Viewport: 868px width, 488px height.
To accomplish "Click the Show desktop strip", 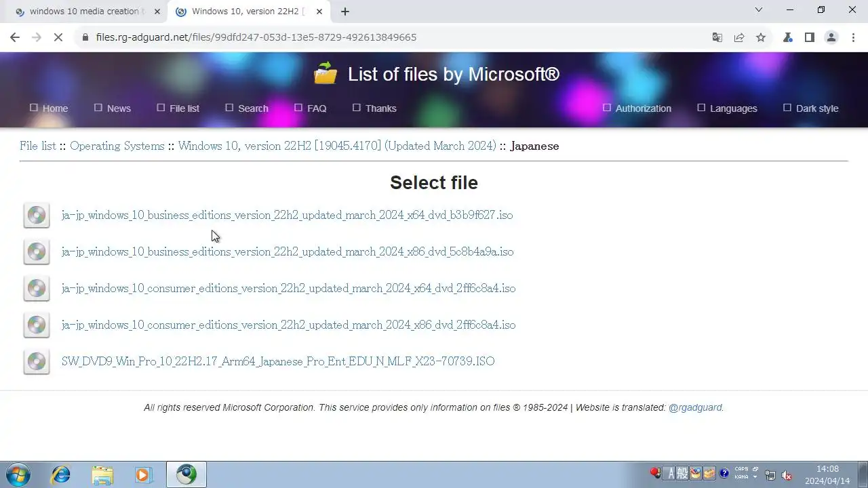I will 863,474.
